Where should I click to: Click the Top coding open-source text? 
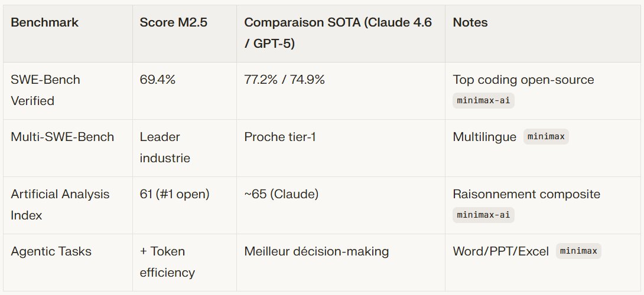coord(523,80)
